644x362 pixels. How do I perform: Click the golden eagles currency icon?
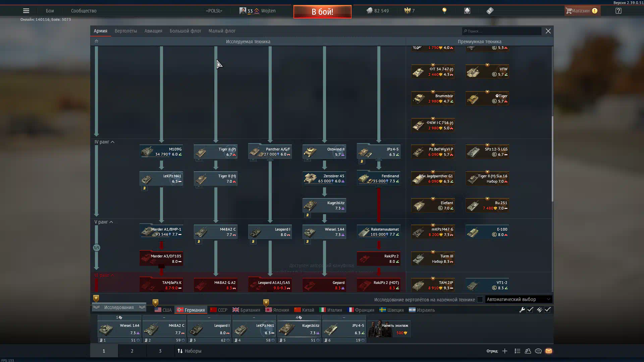[x=407, y=11]
